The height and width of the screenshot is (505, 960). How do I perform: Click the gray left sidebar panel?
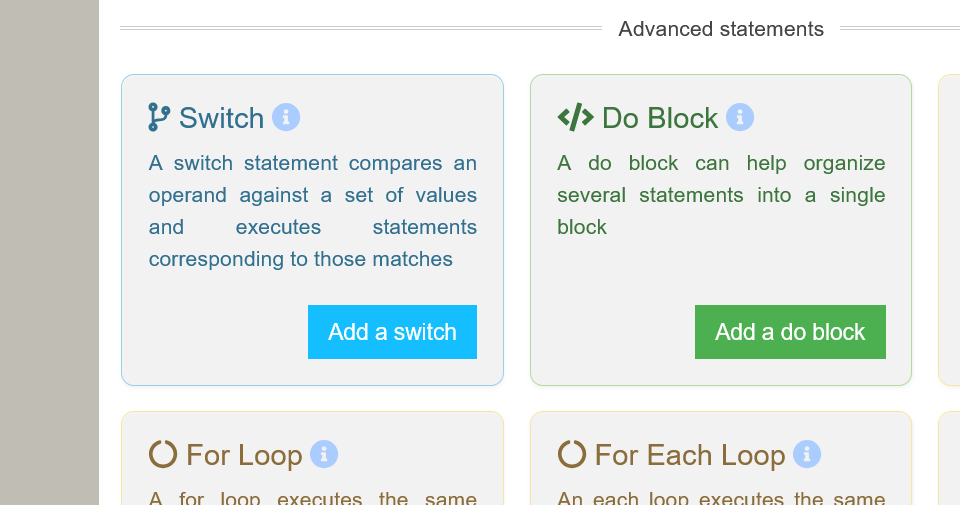point(49,252)
